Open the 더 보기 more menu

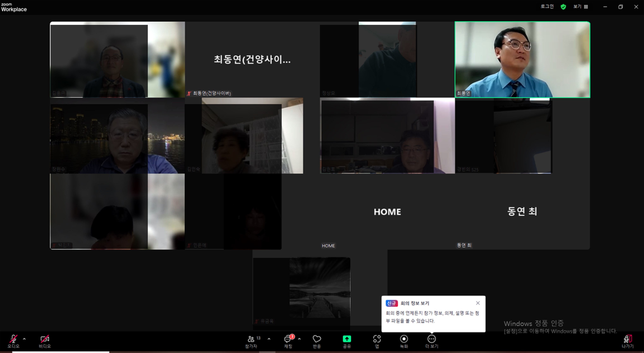(x=432, y=342)
